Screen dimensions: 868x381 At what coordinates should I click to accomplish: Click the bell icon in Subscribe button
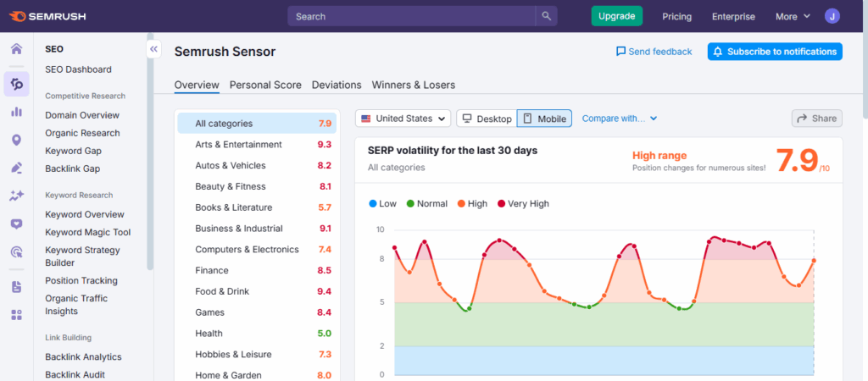(x=718, y=52)
